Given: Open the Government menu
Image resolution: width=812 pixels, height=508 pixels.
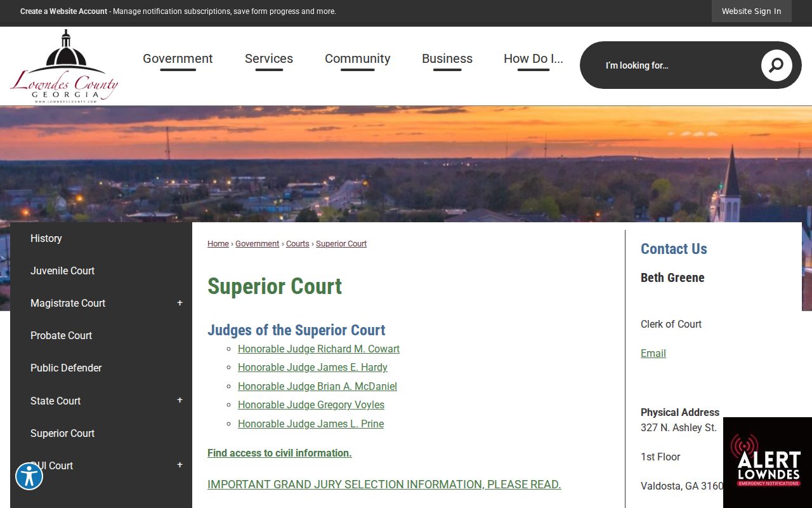Looking at the screenshot, I should [x=178, y=59].
